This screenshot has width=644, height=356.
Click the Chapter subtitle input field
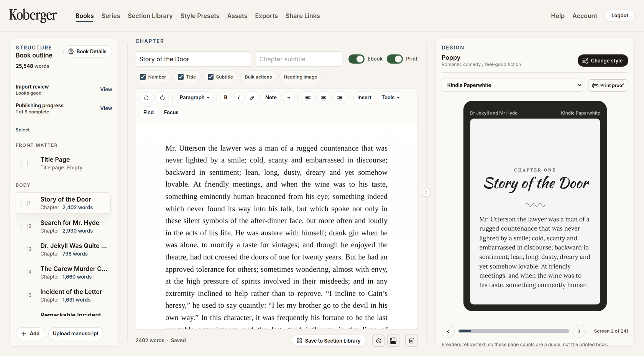299,59
